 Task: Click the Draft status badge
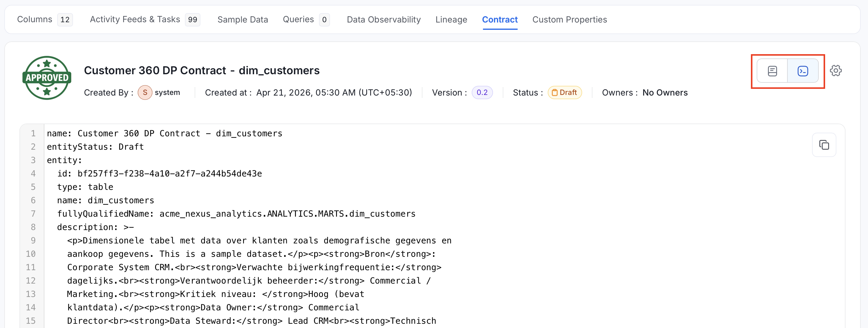(x=564, y=92)
